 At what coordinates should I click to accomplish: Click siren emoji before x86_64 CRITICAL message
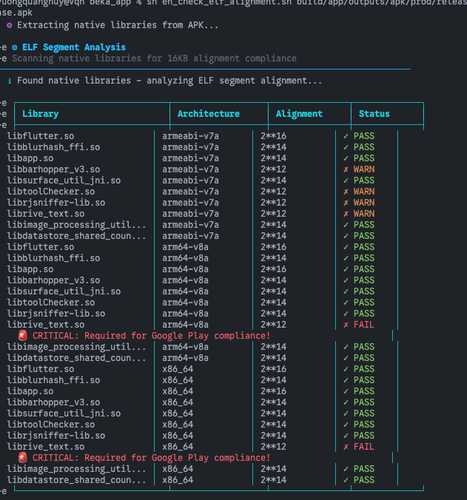coord(23,457)
